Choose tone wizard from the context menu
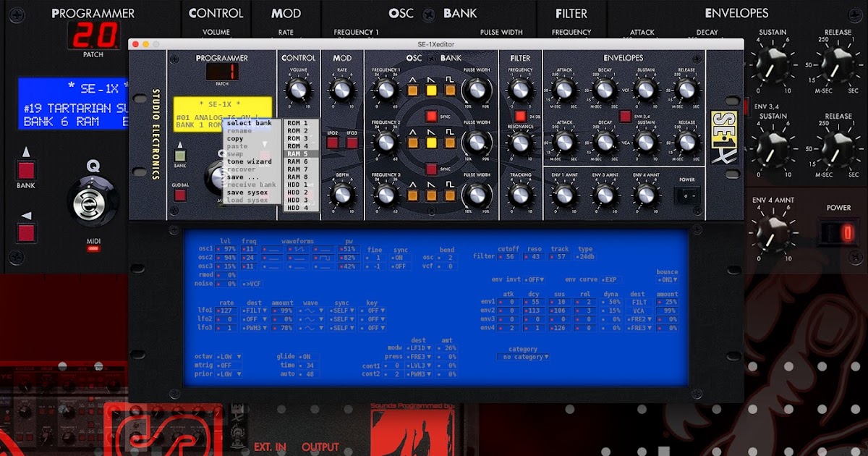 250,161
